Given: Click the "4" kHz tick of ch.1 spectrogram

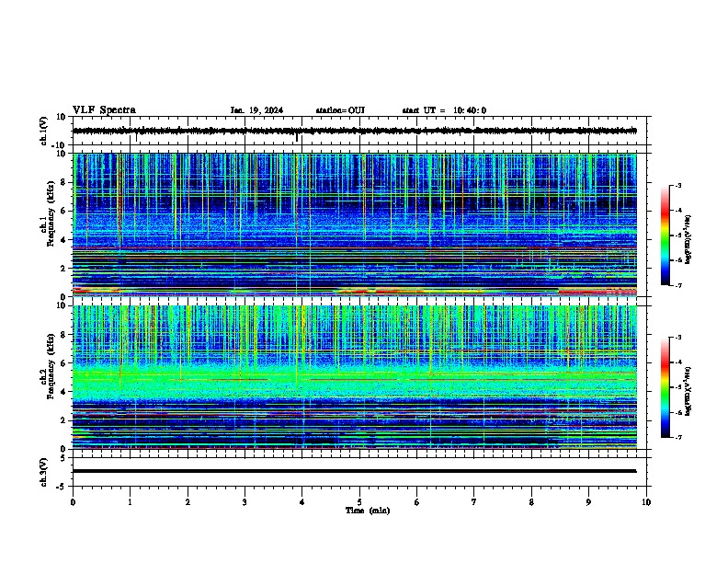Looking at the screenshot, I should pyautogui.click(x=64, y=240).
